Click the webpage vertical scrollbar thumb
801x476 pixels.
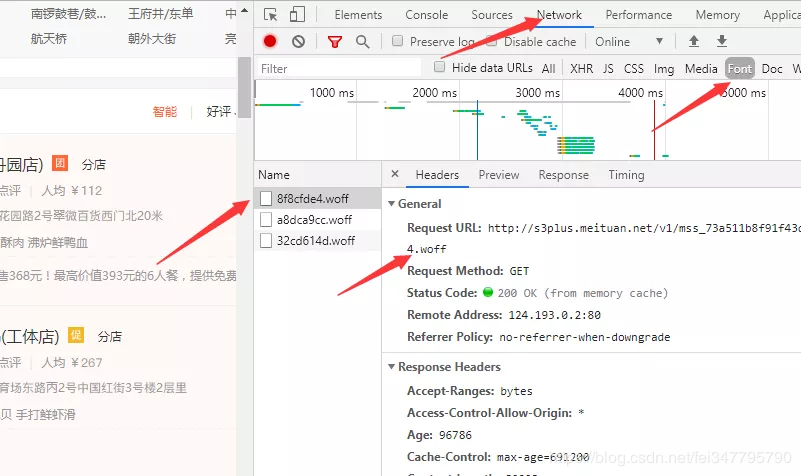point(245,87)
